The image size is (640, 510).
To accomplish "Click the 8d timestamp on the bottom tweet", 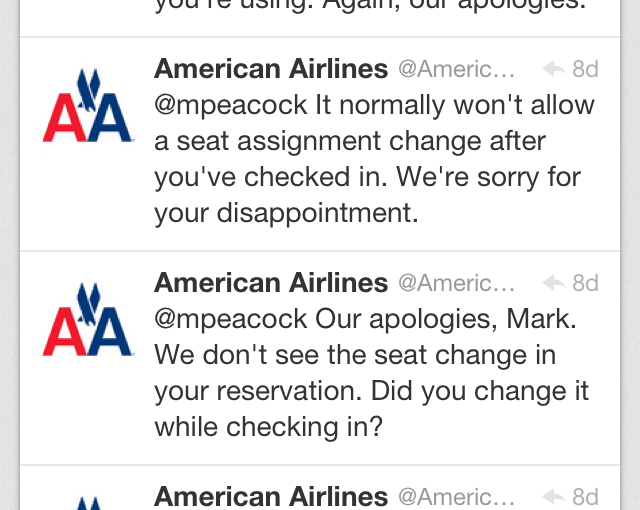I will point(585,496).
